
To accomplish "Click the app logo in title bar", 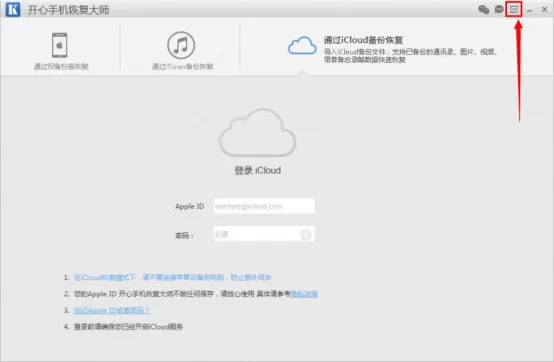I will tap(13, 10).
